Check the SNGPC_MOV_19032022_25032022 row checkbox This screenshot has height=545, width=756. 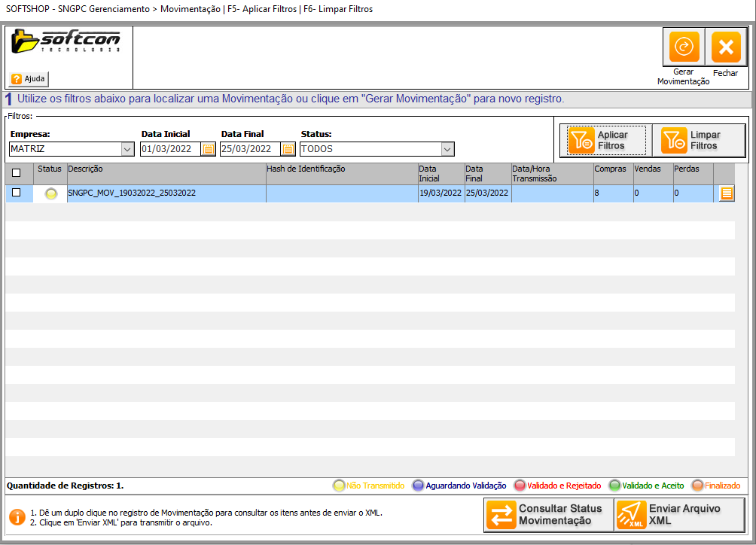coord(17,193)
